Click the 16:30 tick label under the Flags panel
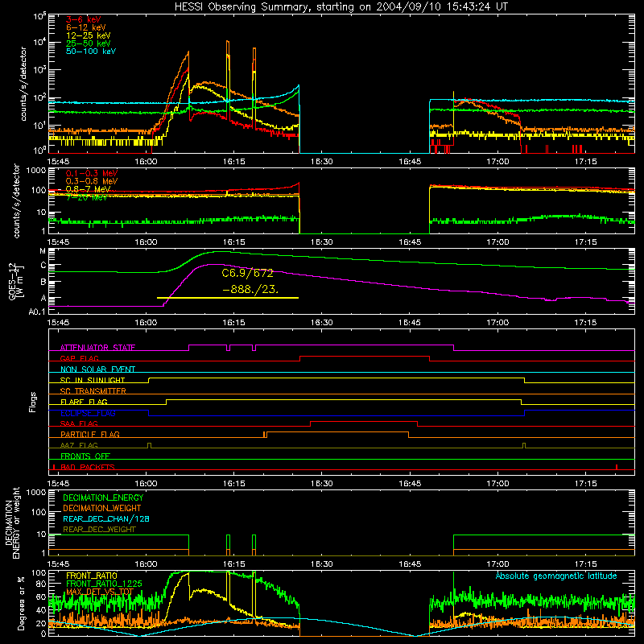Screen dimensions: 644x644 [x=321, y=484]
